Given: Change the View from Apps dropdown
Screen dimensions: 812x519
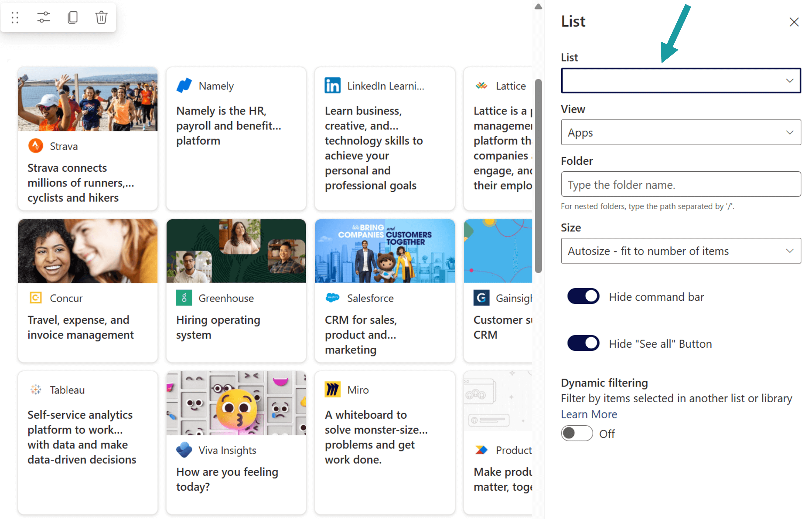Looking at the screenshot, I should point(680,132).
